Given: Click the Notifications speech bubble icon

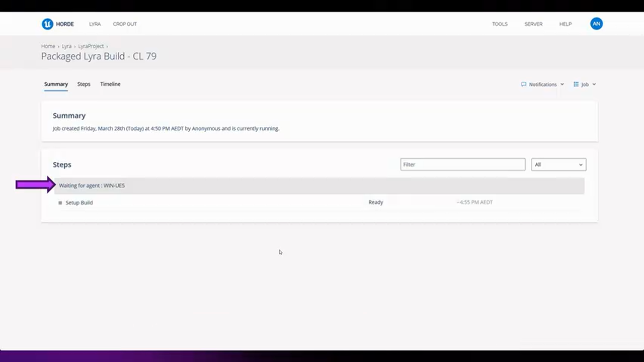Looking at the screenshot, I should tap(523, 84).
